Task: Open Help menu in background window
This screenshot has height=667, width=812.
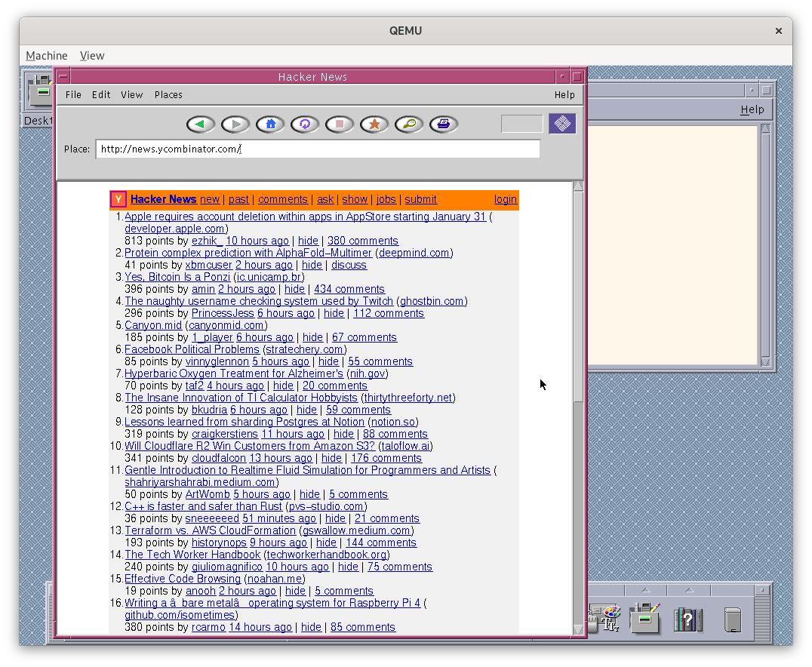Action: (752, 110)
